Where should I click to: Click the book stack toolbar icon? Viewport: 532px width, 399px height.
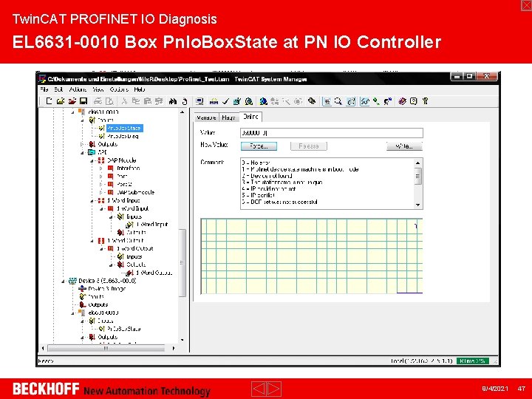[402, 101]
